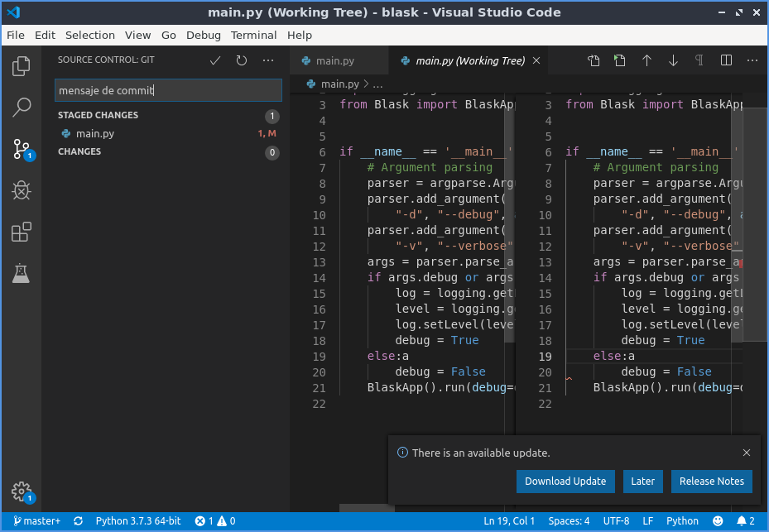Open the Edit menu
The image size is (769, 532).
(x=45, y=36)
